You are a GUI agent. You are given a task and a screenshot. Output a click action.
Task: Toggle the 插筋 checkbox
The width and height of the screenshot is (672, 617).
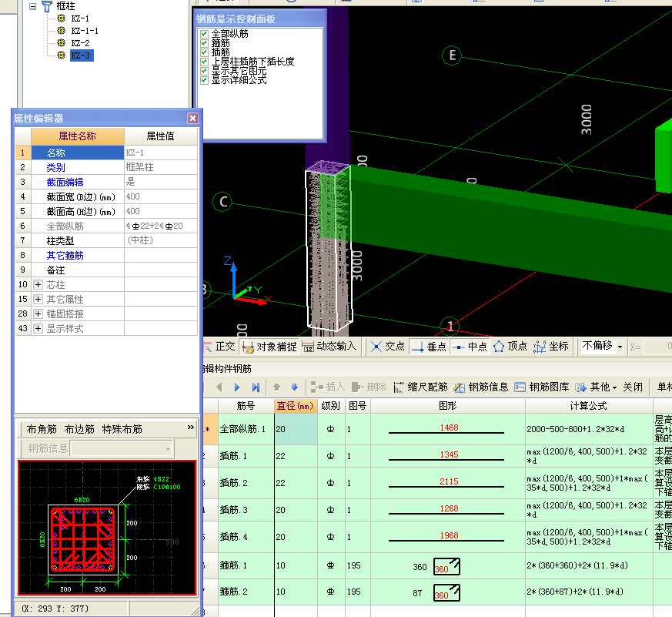pos(205,52)
